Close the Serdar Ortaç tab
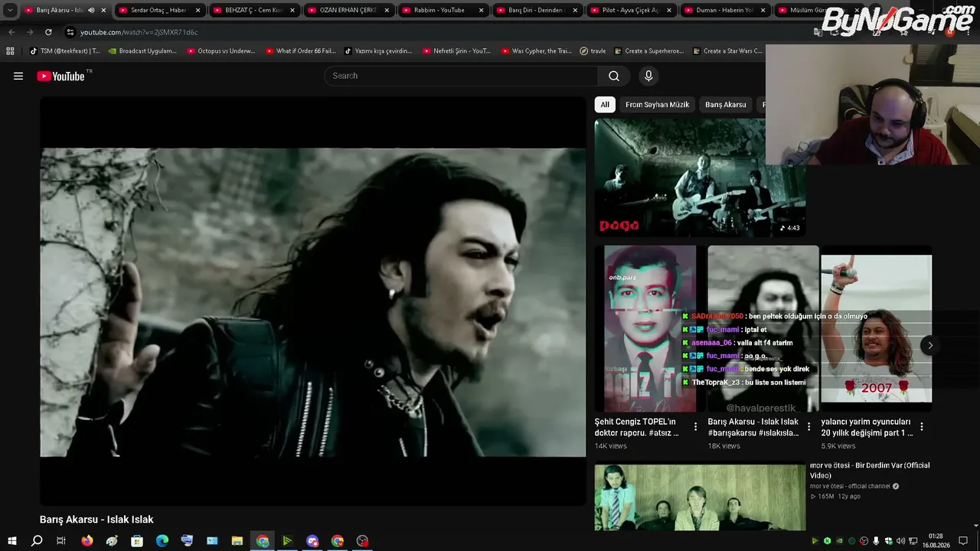The image size is (980, 551). [x=198, y=11]
